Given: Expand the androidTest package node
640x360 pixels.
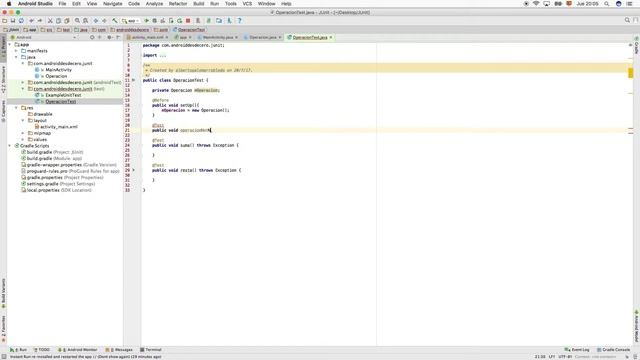Looking at the screenshot, I should [x=23, y=82].
